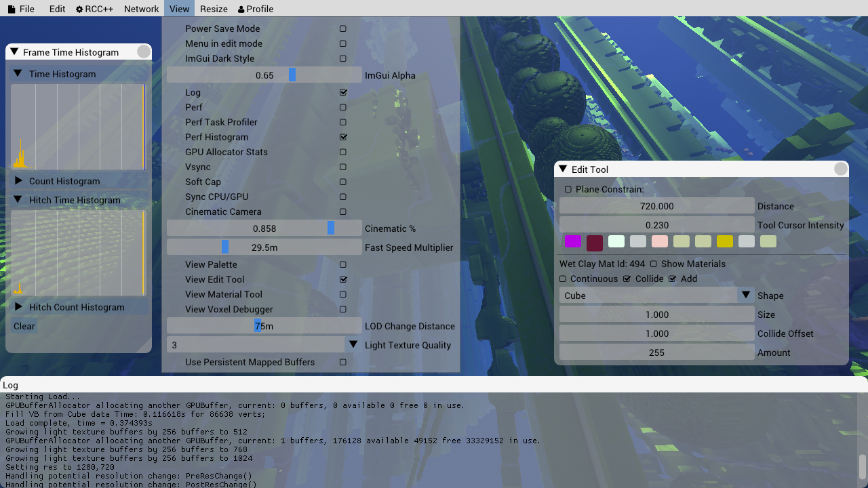
Task: Select the light pink material swatch
Action: (x=660, y=241)
